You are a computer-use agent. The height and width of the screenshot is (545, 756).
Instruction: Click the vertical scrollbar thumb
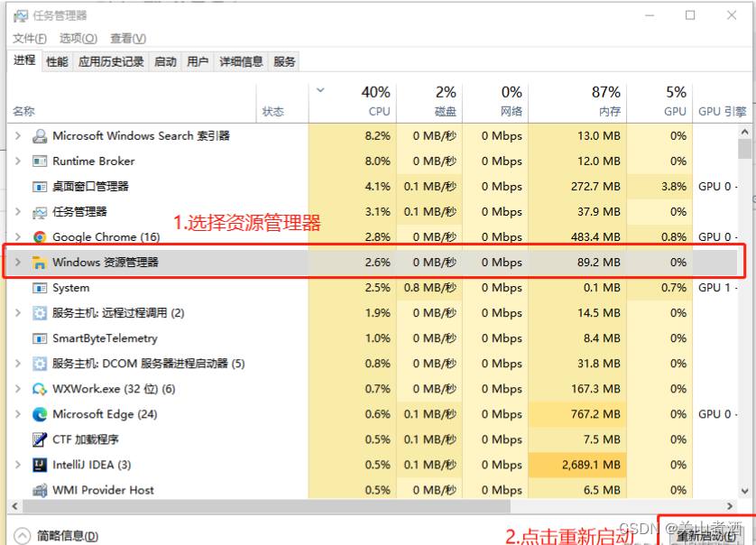click(x=744, y=149)
